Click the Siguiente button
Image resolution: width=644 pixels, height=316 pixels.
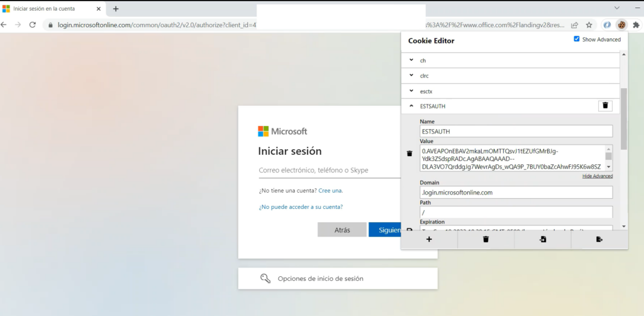click(x=385, y=230)
